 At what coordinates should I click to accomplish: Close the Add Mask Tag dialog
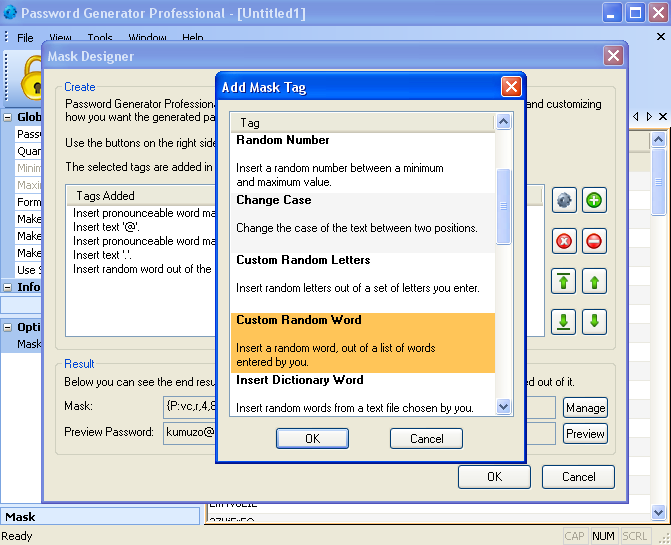[511, 87]
